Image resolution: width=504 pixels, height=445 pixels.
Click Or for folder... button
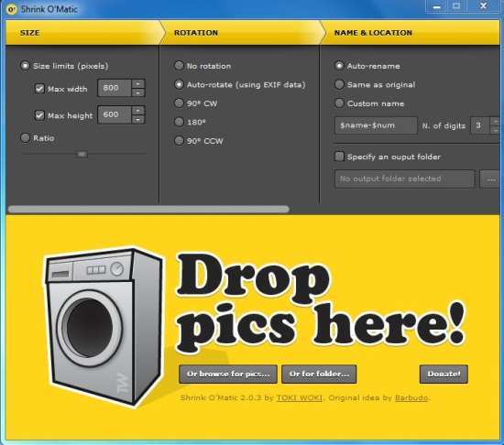tap(319, 374)
